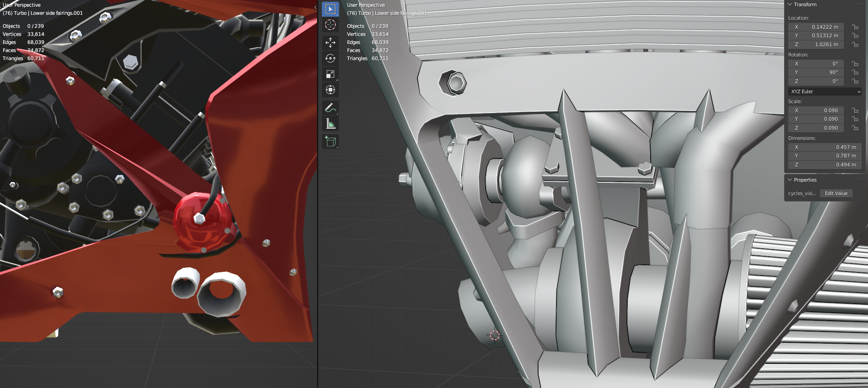Select the Select Box tool
This screenshot has width=868, height=388.
(x=330, y=9)
